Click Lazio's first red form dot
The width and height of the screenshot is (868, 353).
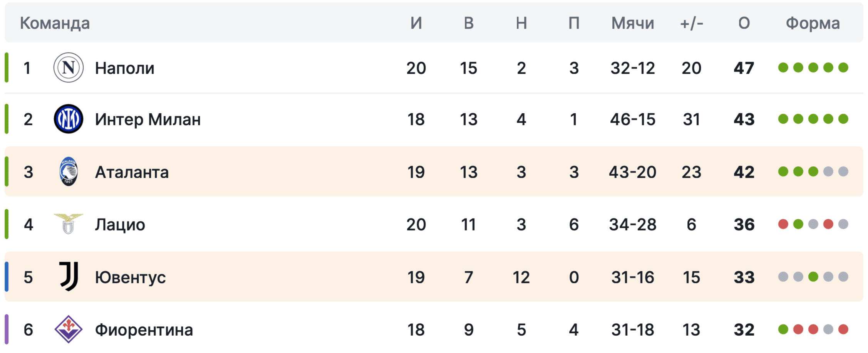click(783, 224)
